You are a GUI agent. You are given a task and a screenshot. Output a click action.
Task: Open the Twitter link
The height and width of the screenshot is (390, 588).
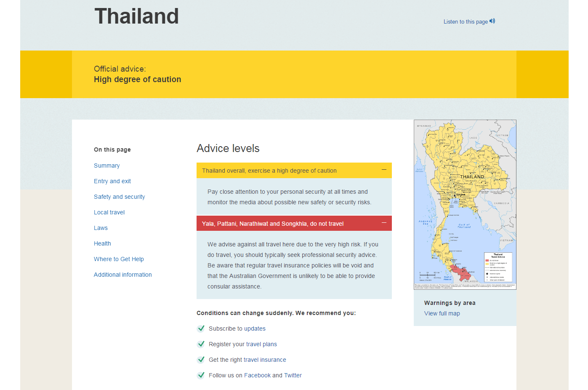click(x=293, y=375)
